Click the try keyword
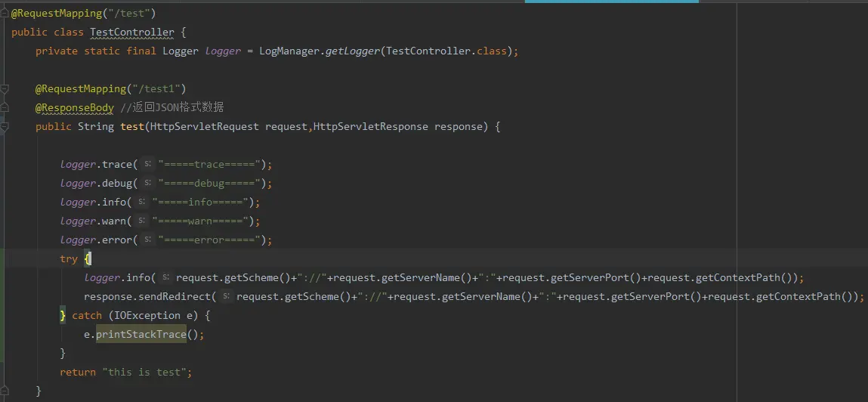This screenshot has width=868, height=402. pos(69,258)
